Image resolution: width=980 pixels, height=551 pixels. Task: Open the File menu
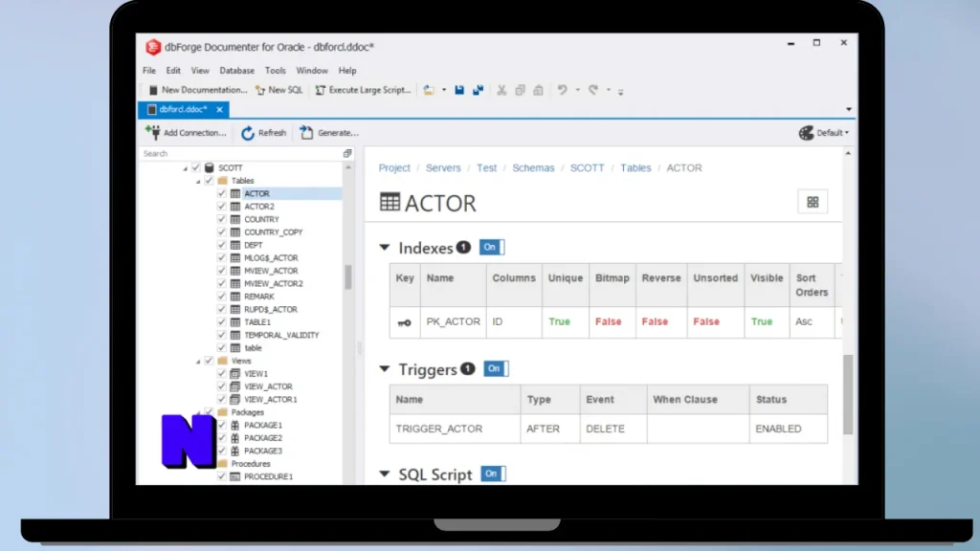coord(149,71)
